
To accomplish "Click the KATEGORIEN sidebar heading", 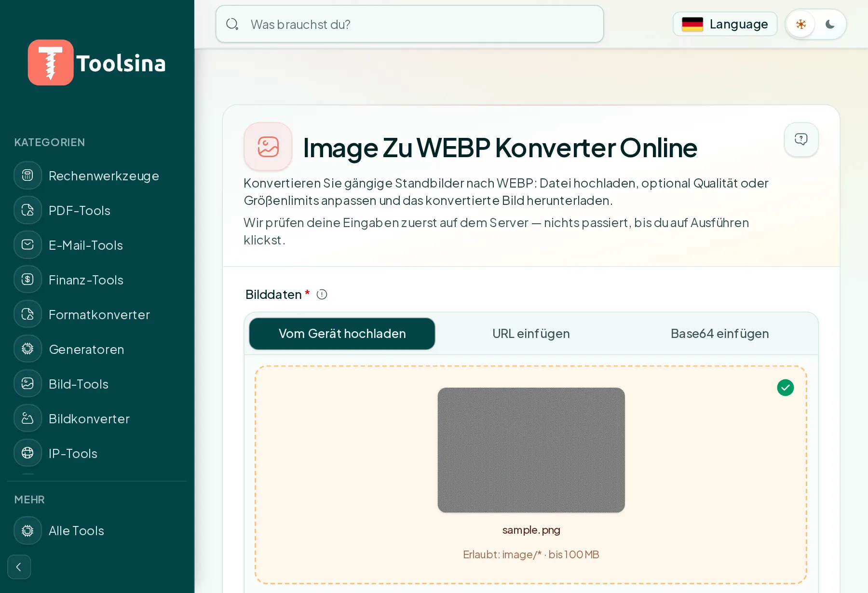I will click(x=50, y=142).
